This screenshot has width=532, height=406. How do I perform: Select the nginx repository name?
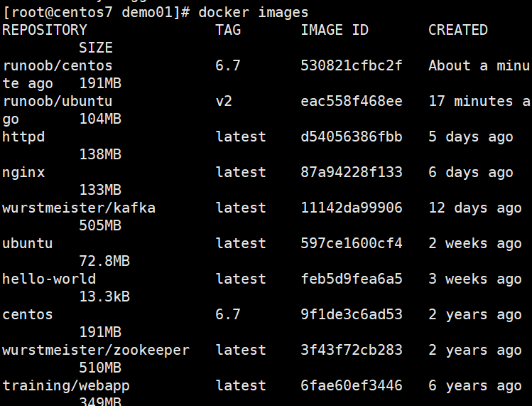pyautogui.click(x=23, y=173)
